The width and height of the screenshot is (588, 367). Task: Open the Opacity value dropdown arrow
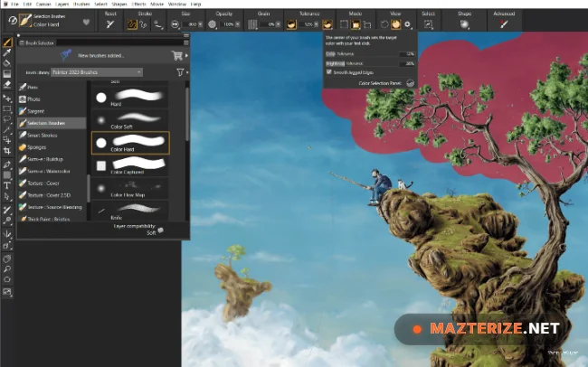point(237,24)
